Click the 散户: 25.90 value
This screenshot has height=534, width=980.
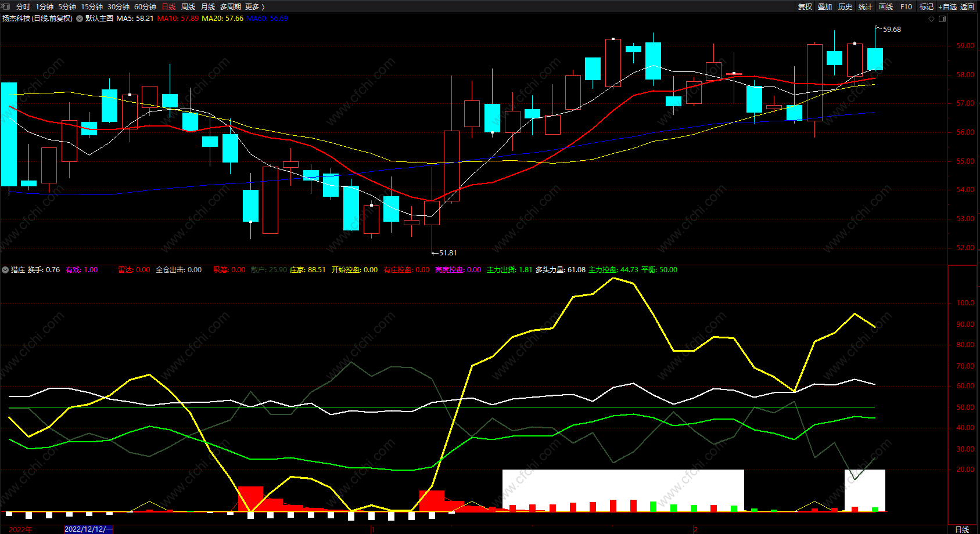tap(269, 270)
